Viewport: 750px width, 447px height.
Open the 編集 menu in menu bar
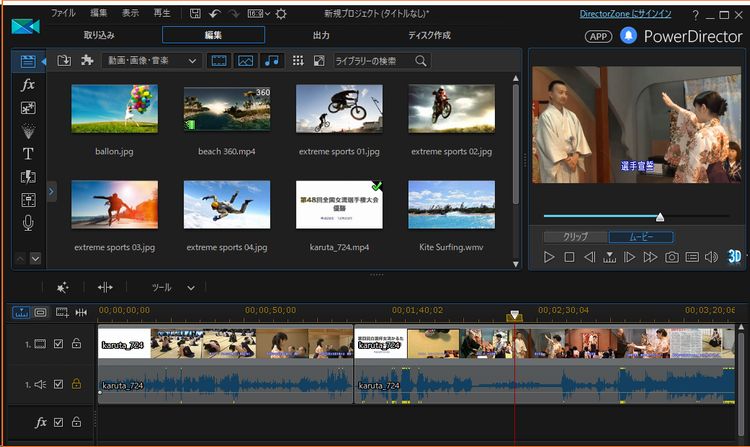[99, 13]
